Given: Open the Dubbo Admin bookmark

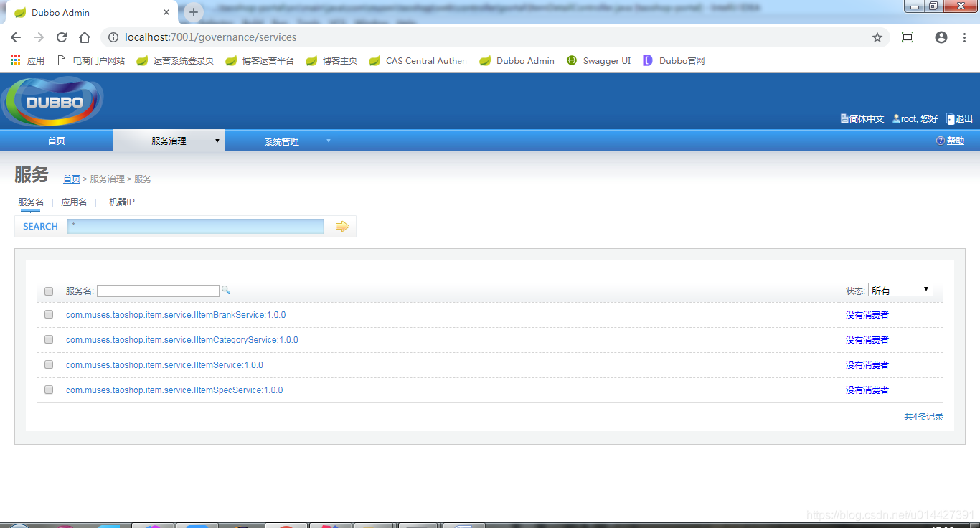Looking at the screenshot, I should 517,61.
